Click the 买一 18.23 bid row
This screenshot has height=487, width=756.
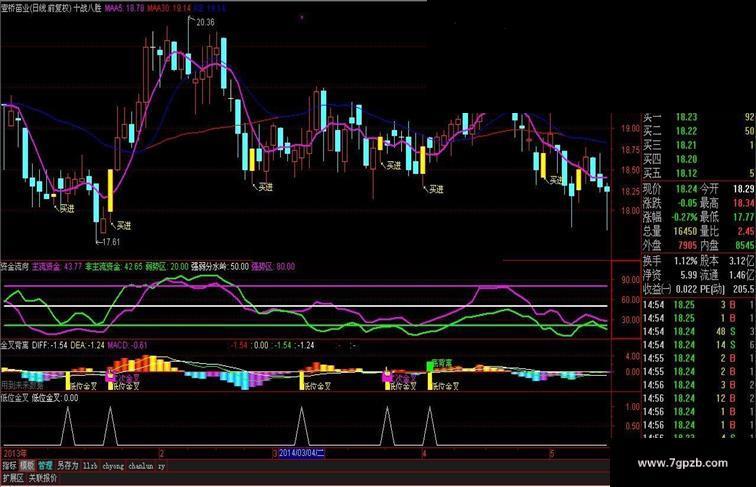tap(698, 117)
